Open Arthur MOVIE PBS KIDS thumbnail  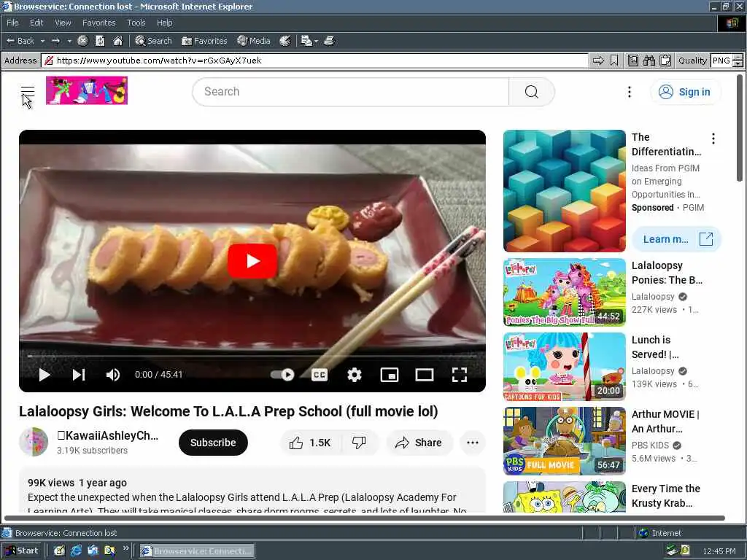pos(564,441)
